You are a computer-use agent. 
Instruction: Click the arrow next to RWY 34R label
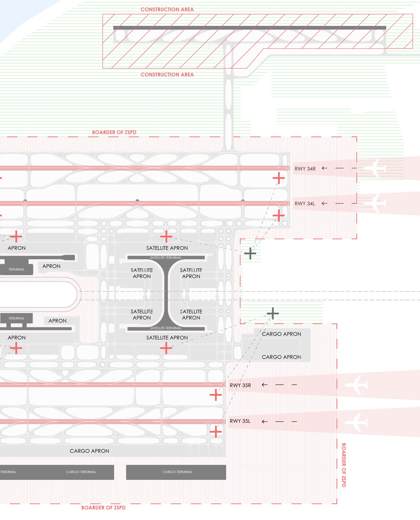[324, 168]
